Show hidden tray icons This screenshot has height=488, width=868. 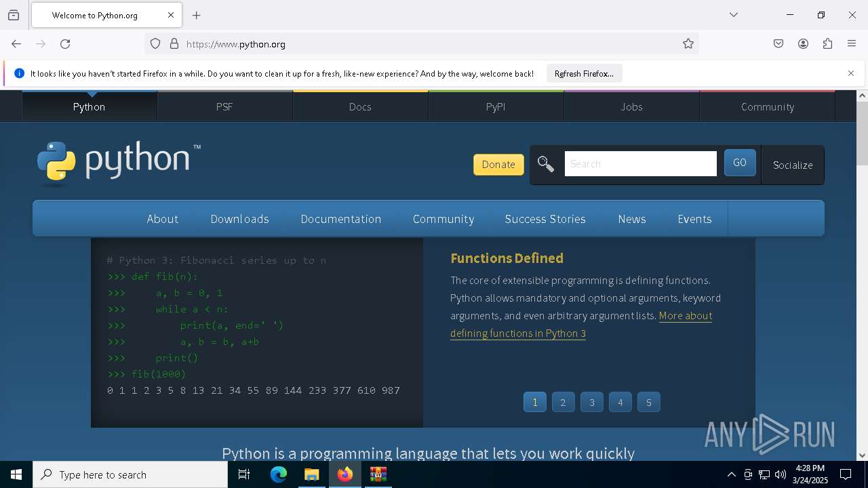731,474
